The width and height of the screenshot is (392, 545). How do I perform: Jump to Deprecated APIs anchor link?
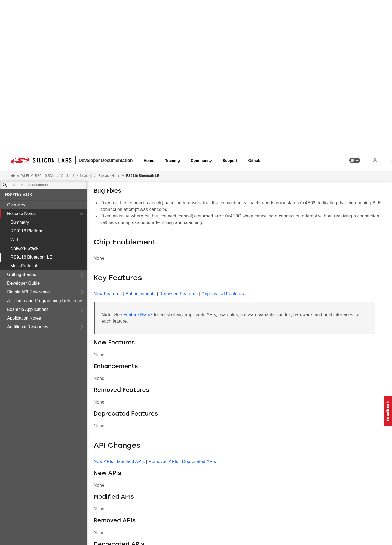coord(199,462)
